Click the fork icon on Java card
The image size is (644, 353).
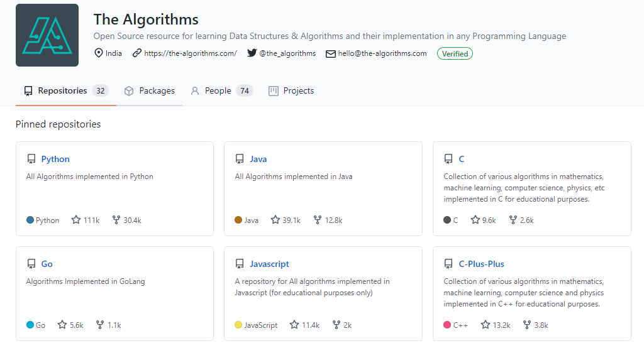pyautogui.click(x=318, y=220)
